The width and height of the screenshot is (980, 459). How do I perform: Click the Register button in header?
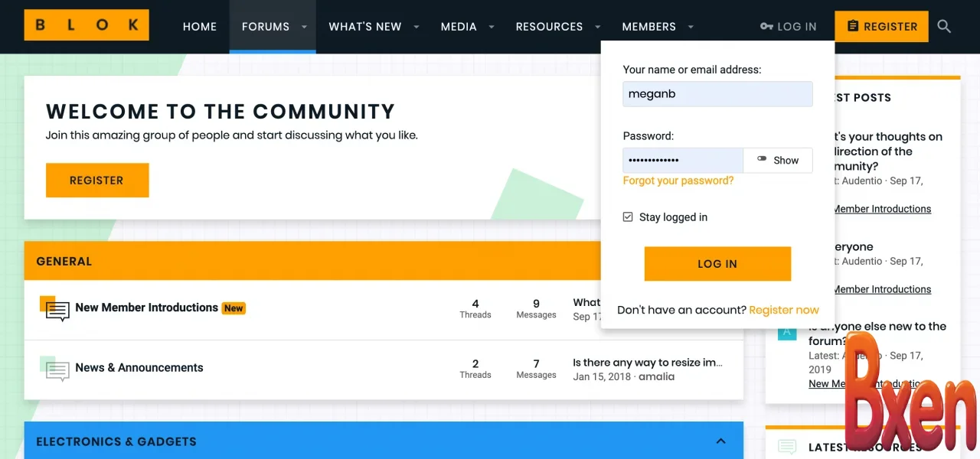pyautogui.click(x=881, y=27)
